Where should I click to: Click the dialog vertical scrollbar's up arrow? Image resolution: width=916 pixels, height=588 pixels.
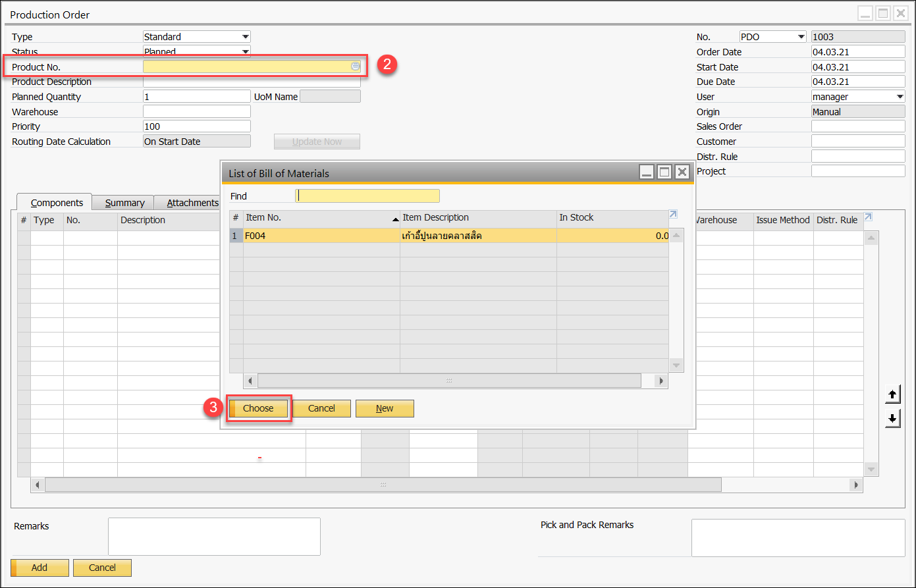pos(676,235)
